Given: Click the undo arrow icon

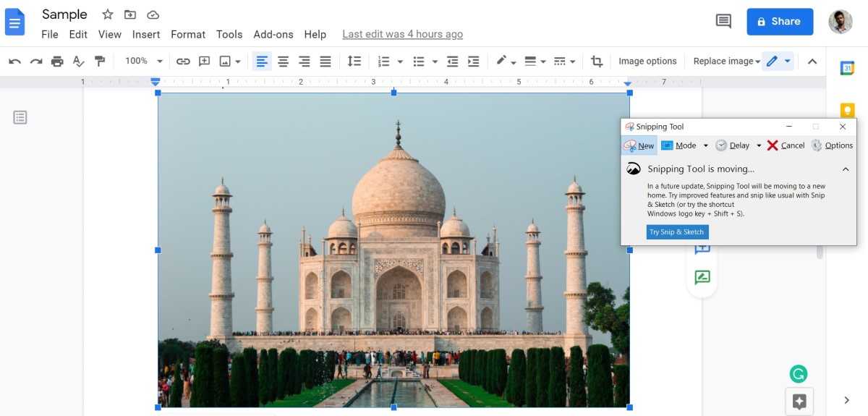Looking at the screenshot, I should (14, 61).
